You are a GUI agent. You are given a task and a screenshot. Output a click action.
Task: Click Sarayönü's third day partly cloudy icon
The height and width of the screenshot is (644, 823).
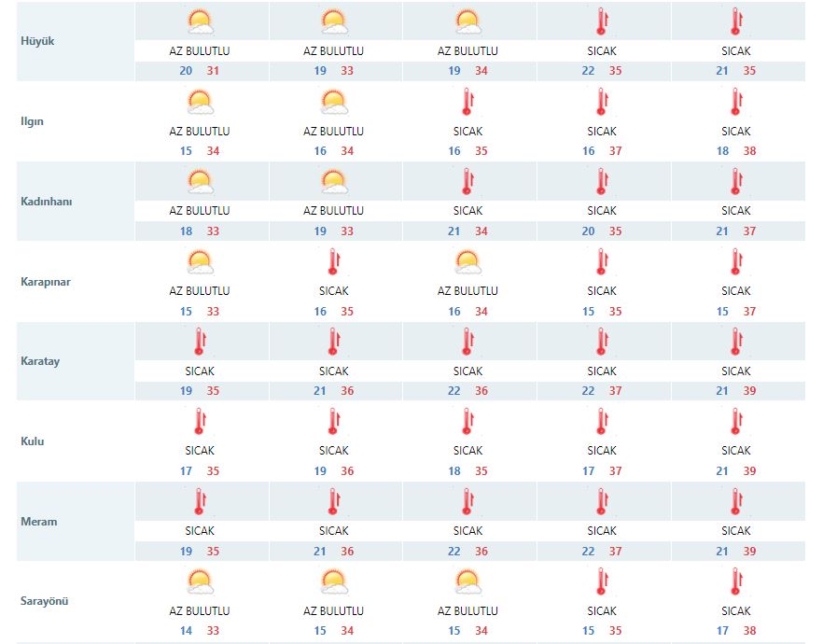(x=467, y=582)
